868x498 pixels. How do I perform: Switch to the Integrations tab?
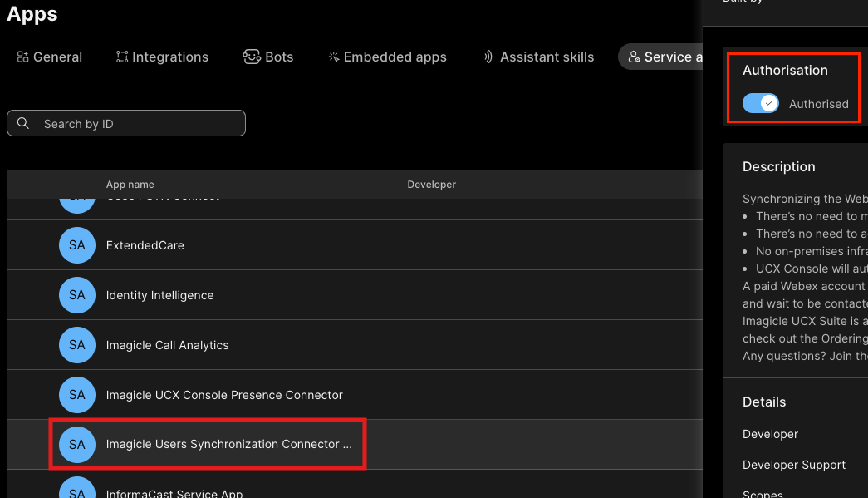(162, 57)
